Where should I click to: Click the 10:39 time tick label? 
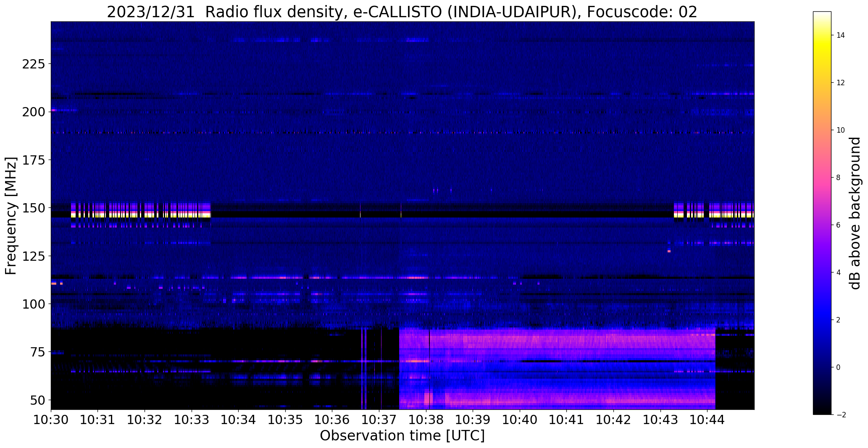(473, 419)
